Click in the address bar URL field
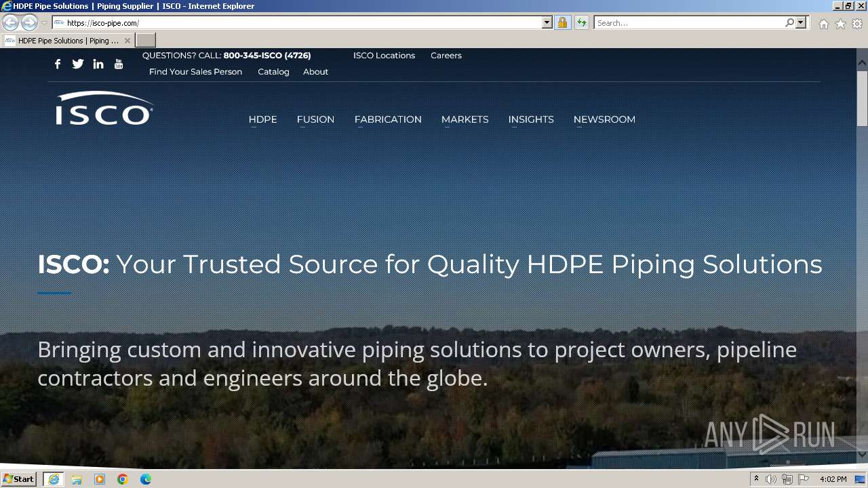This screenshot has width=868, height=488. point(302,22)
